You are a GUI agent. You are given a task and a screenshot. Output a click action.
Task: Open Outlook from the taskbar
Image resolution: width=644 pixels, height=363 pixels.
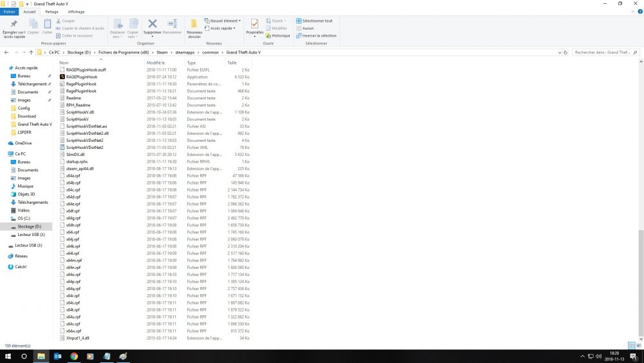coord(57,357)
